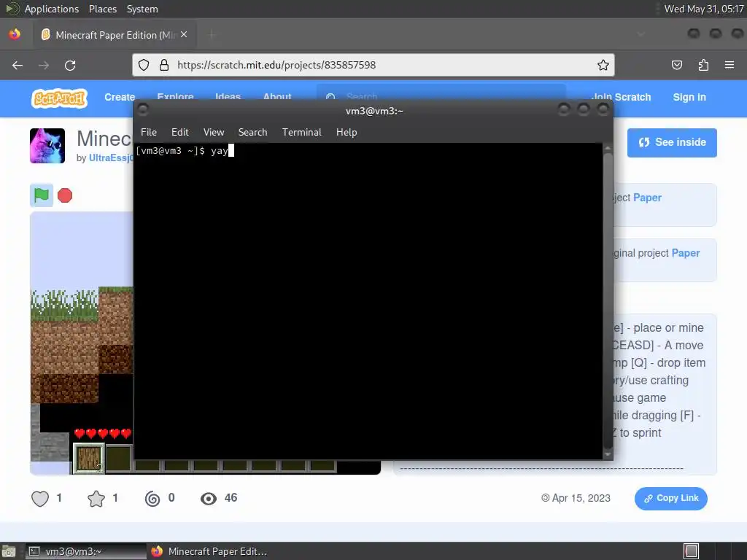Click Join Scratch in the header

click(x=622, y=98)
